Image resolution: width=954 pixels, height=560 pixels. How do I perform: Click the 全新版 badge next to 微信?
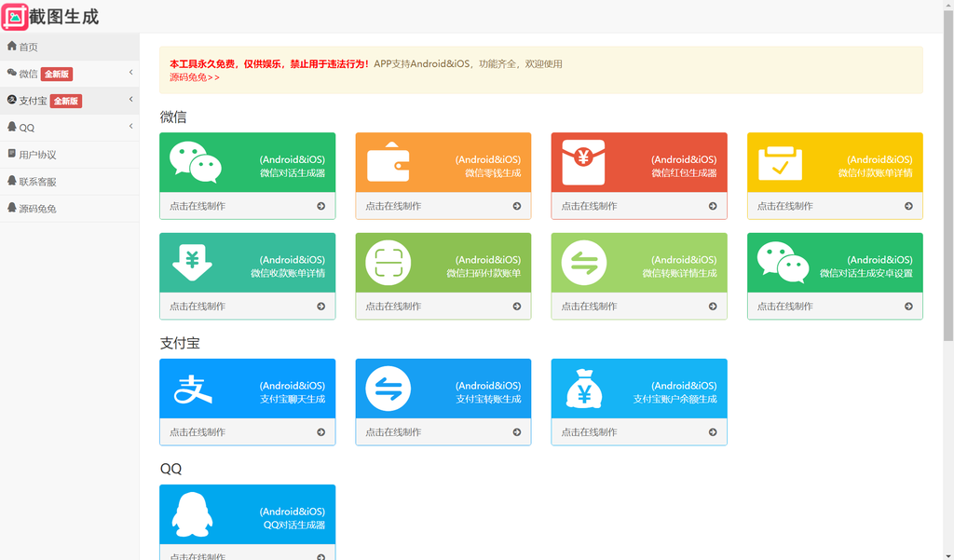(57, 75)
